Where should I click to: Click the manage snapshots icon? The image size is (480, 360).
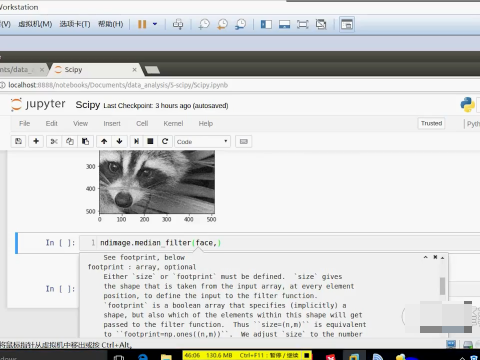tap(240, 24)
